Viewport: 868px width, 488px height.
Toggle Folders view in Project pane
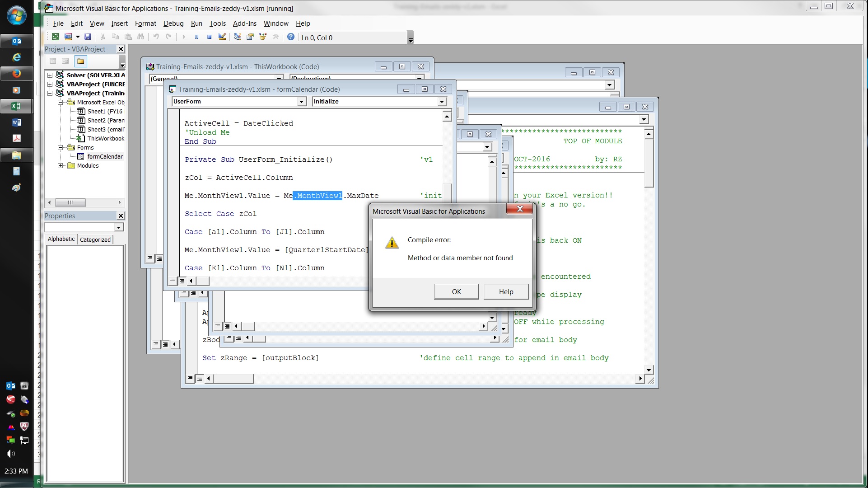click(x=80, y=61)
